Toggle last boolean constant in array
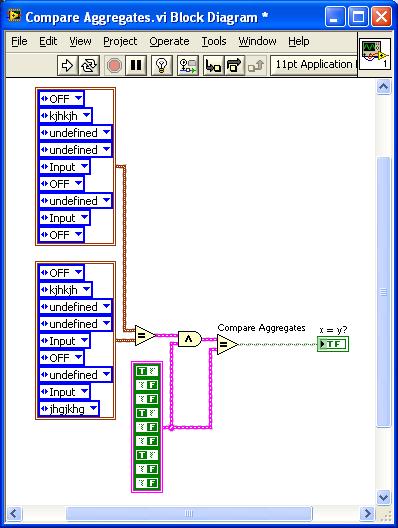 point(147,483)
